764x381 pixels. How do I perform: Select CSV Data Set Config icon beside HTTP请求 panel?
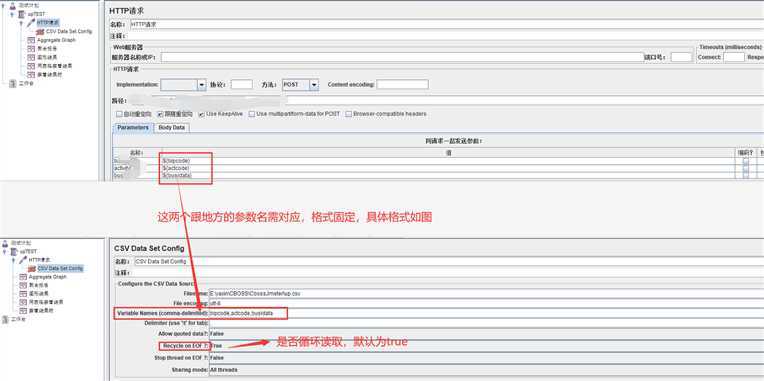click(40, 31)
